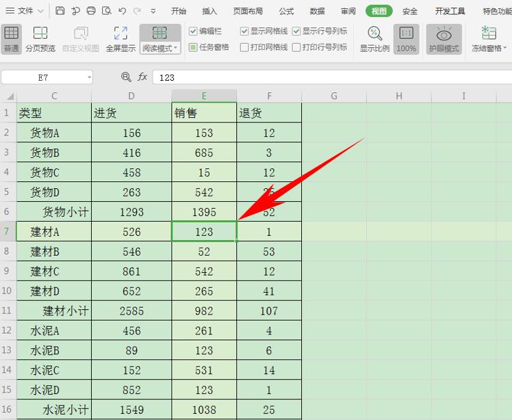Open the 公式 tab
Viewport: 512px width, 420px height.
(x=286, y=12)
